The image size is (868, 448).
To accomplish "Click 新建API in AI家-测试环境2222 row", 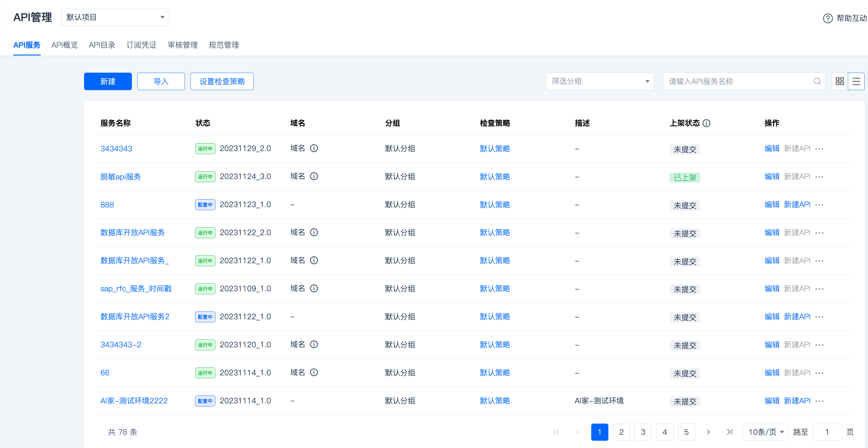I will click(x=797, y=400).
